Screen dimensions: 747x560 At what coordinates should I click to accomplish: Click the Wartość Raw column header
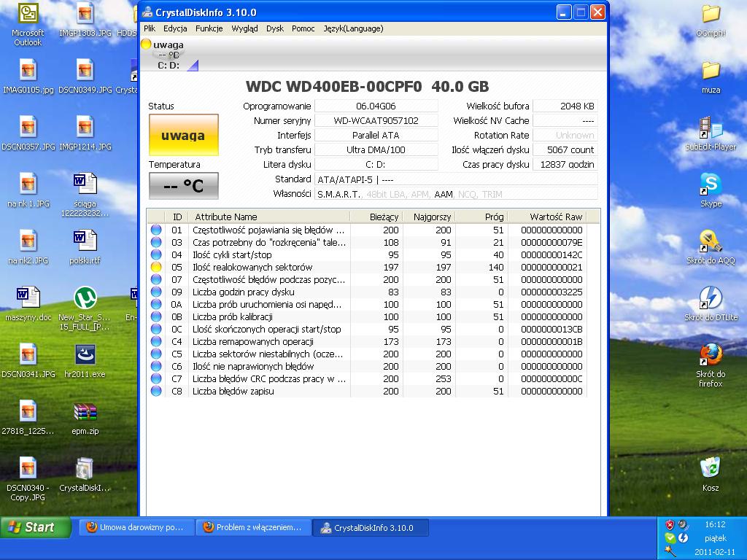547,217
